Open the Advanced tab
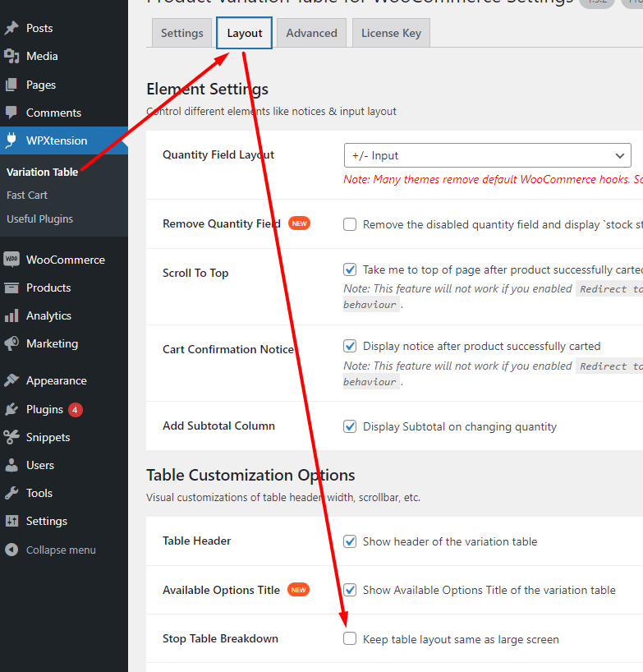Viewport: 643px width, 672px height. pyautogui.click(x=311, y=33)
